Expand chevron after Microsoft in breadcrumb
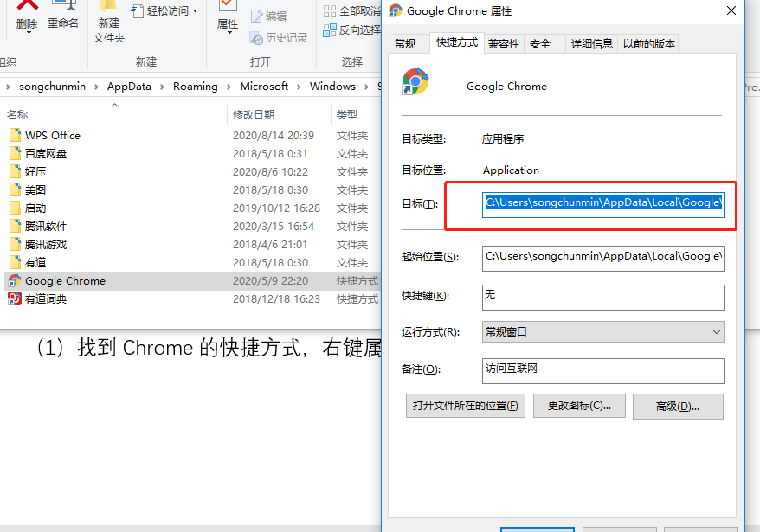 tap(299, 87)
